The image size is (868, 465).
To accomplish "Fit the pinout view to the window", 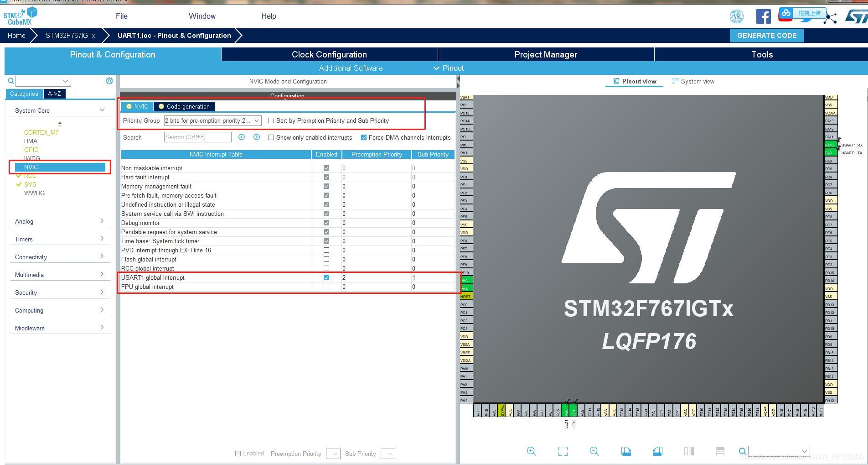I will 563,451.
